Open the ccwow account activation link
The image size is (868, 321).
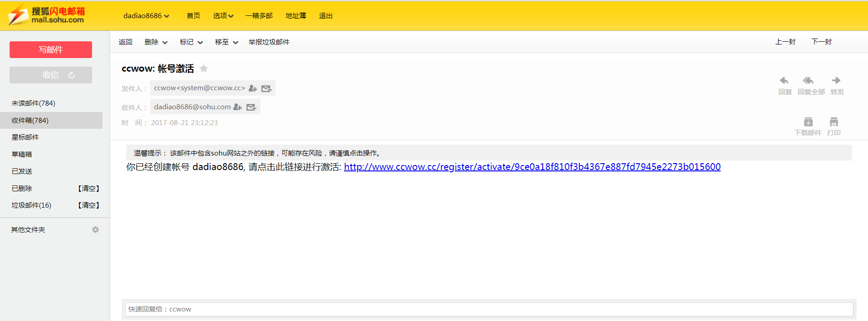pyautogui.click(x=532, y=167)
